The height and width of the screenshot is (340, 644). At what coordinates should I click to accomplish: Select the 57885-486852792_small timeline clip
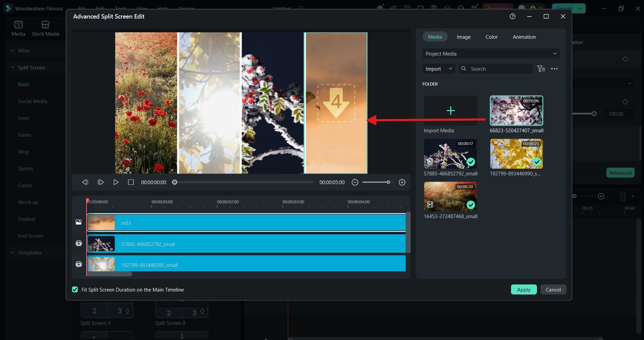click(246, 244)
